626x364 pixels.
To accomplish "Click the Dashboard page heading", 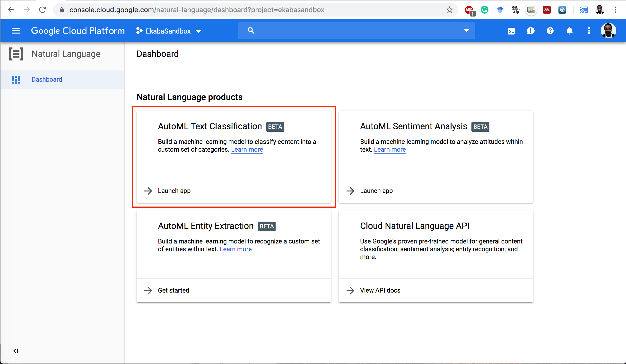I will (x=157, y=54).
